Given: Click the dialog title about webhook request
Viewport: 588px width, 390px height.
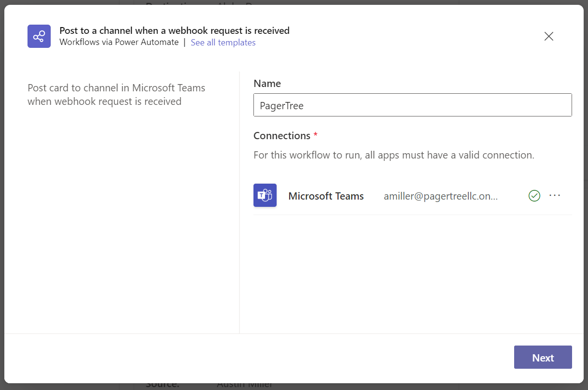Looking at the screenshot, I should [174, 30].
